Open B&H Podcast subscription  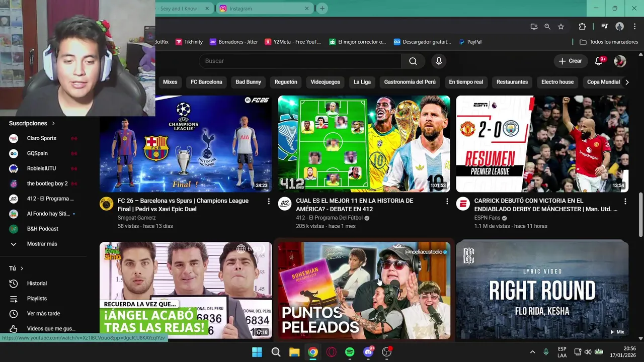[x=43, y=229]
